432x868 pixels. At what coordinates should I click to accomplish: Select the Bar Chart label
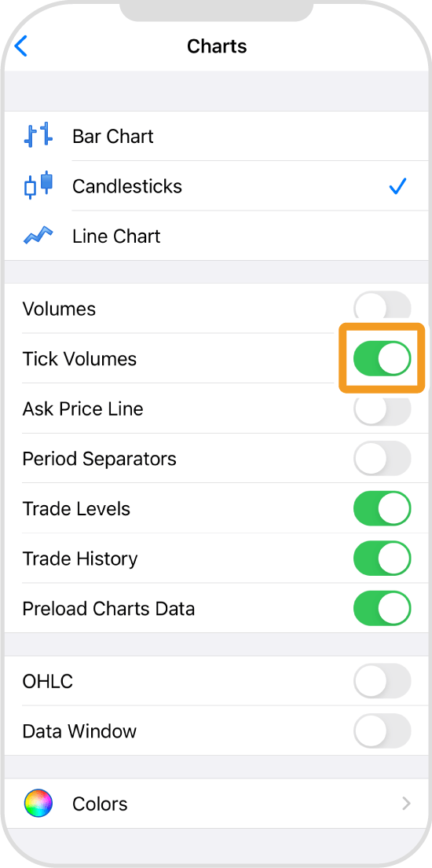coord(113,136)
